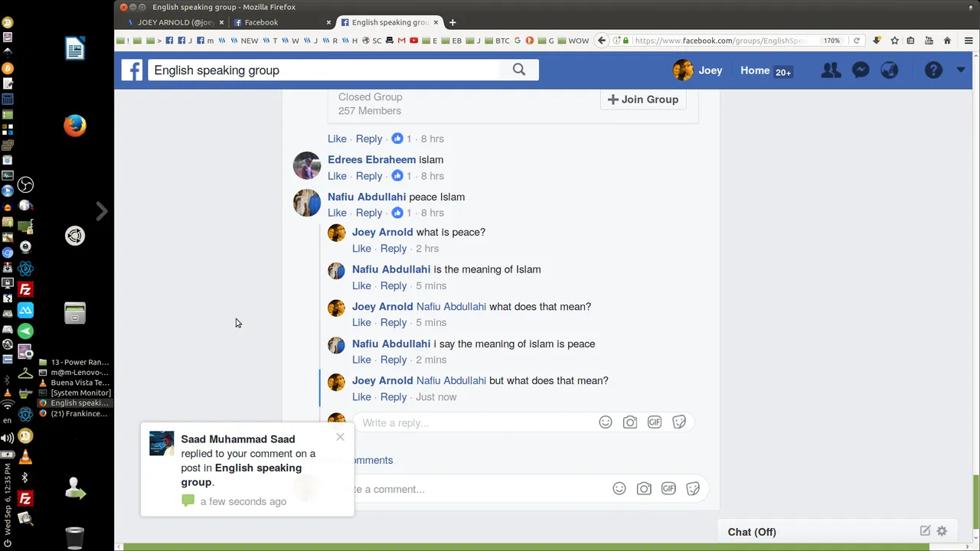Open a new browser tab
This screenshot has width=980, height=551.
[x=452, y=22]
